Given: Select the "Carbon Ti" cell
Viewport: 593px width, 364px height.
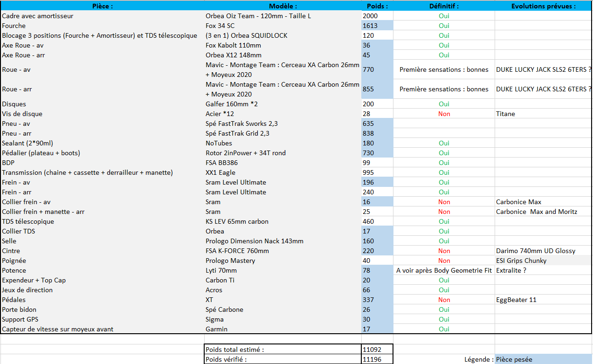Looking at the screenshot, I should [283, 280].
